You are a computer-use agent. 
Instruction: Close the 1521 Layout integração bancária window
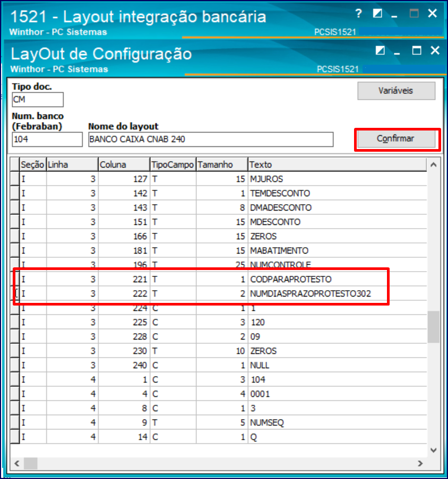433,13
